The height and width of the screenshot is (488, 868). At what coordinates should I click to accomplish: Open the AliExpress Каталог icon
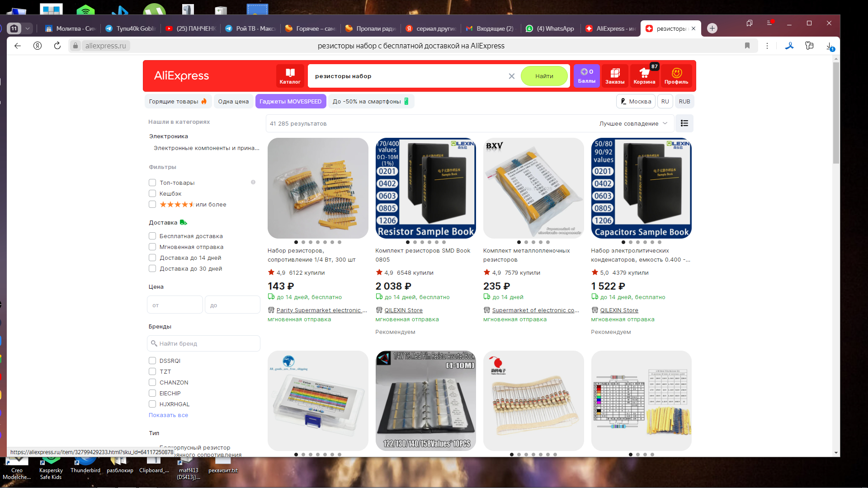290,76
